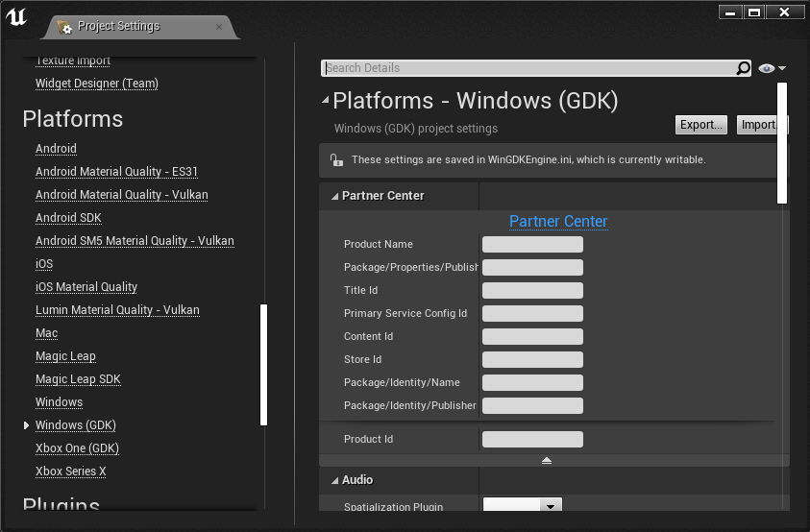Image resolution: width=810 pixels, height=532 pixels.
Task: Click the Package/Identity/Name input field
Action: pos(532,383)
